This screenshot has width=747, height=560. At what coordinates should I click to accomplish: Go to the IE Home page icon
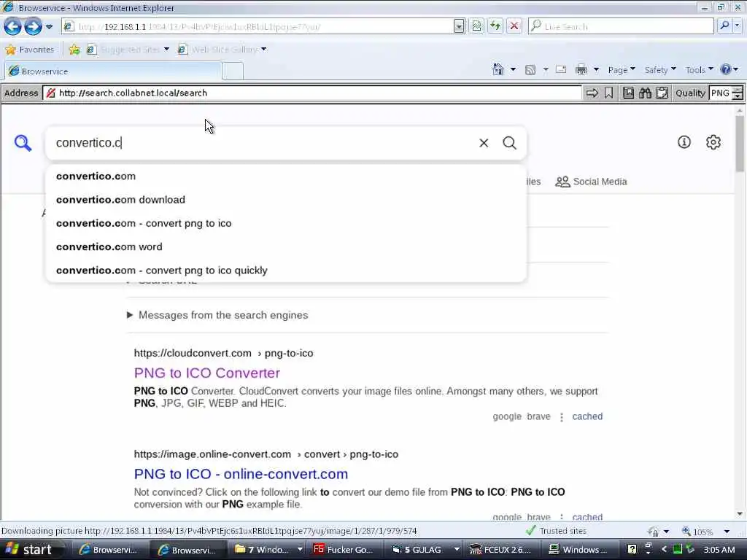point(498,70)
